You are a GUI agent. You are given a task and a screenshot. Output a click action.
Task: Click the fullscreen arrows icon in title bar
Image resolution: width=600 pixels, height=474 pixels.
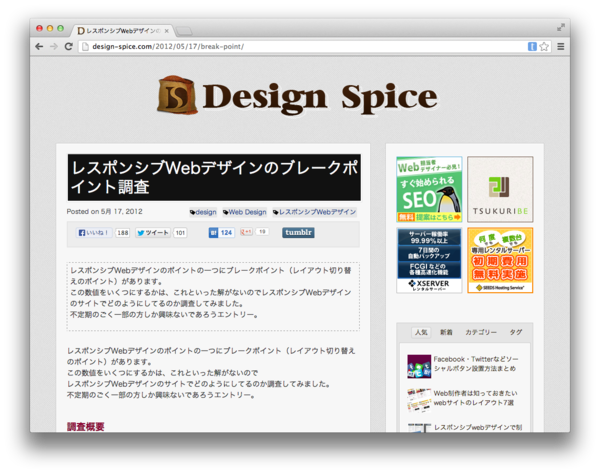[561, 27]
